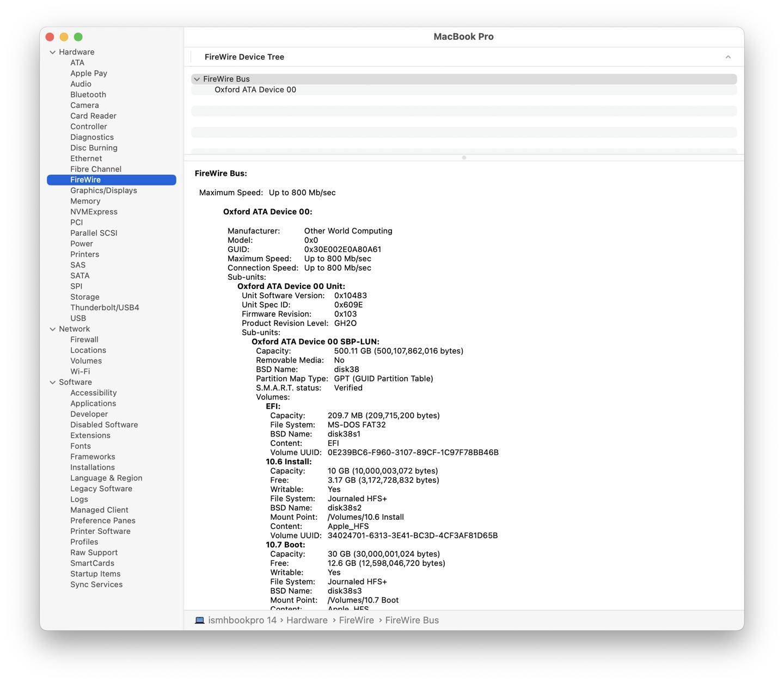Collapse the Hardware section in sidebar
This screenshot has width=784, height=683.
coord(53,52)
